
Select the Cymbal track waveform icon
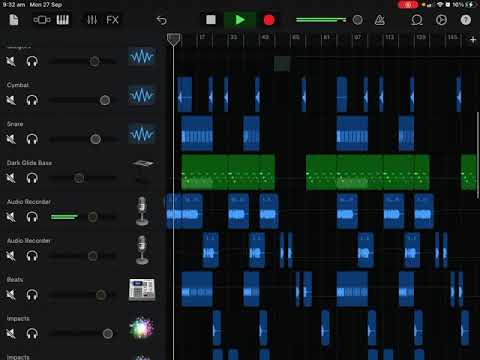pos(142,95)
